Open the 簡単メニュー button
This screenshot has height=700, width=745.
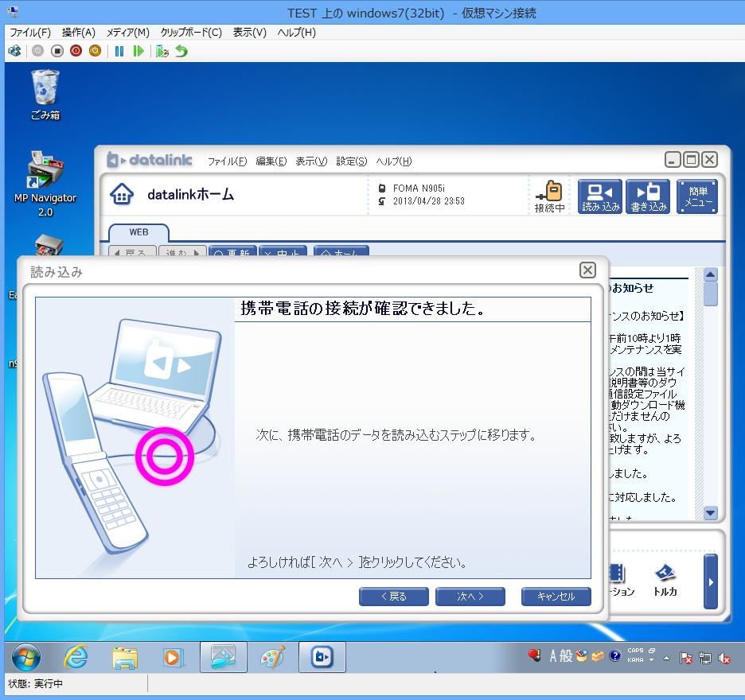(x=697, y=196)
